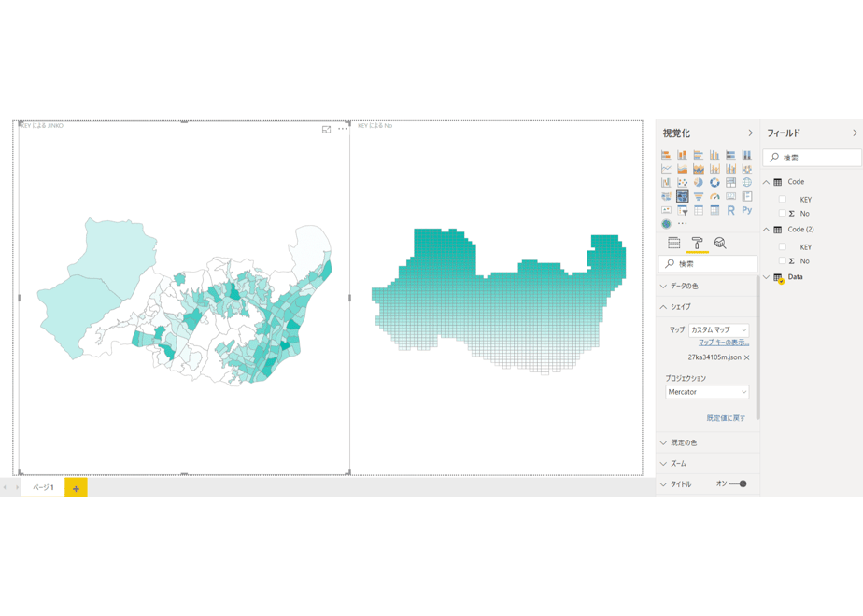Select the pie chart visual
Viewport: 863px width, 616px height.
[699, 182]
